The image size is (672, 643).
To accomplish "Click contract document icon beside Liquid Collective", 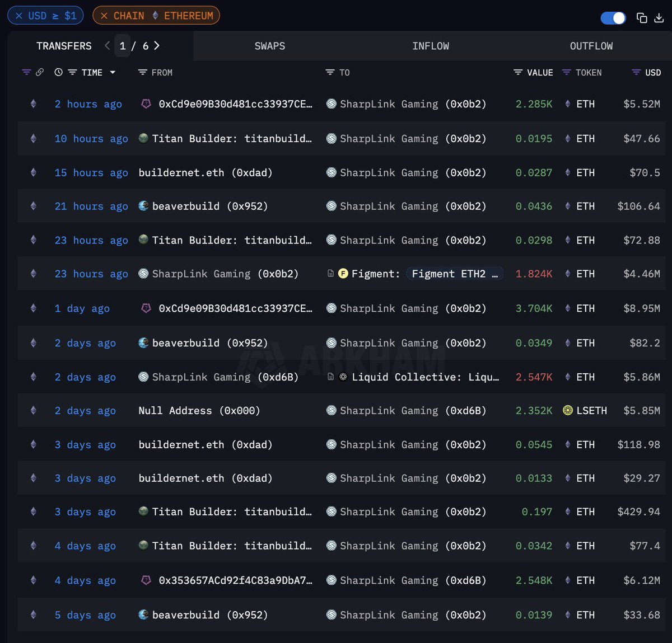I will click(x=330, y=377).
